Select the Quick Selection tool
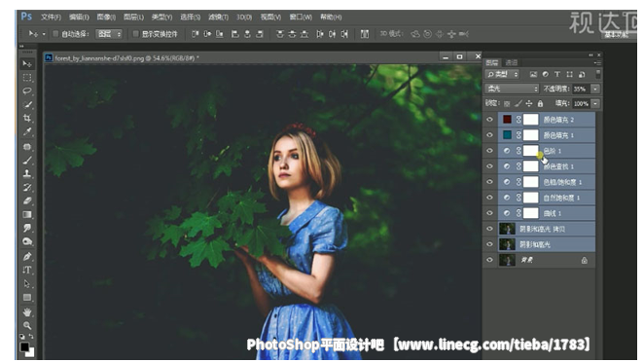 tap(27, 104)
